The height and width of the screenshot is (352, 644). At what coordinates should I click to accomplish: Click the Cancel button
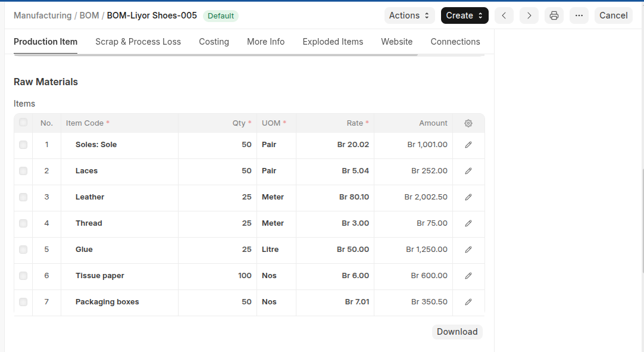tap(613, 15)
